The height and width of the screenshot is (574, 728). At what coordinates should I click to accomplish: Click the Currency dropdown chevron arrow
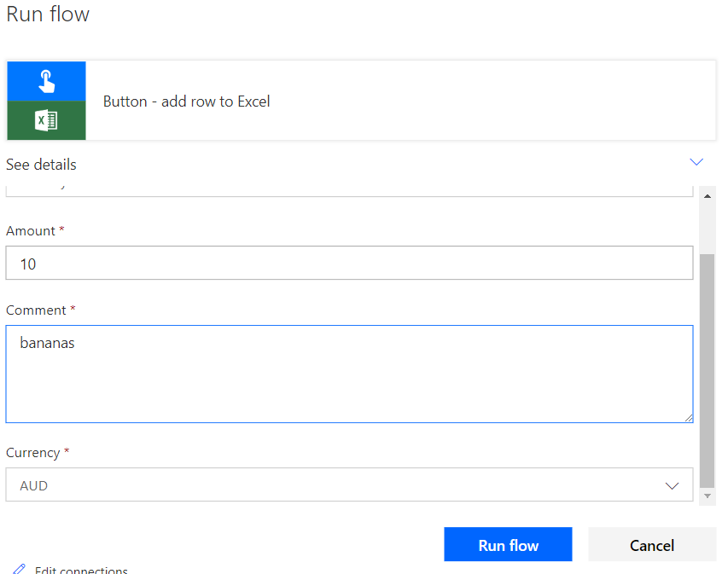pyautogui.click(x=672, y=485)
